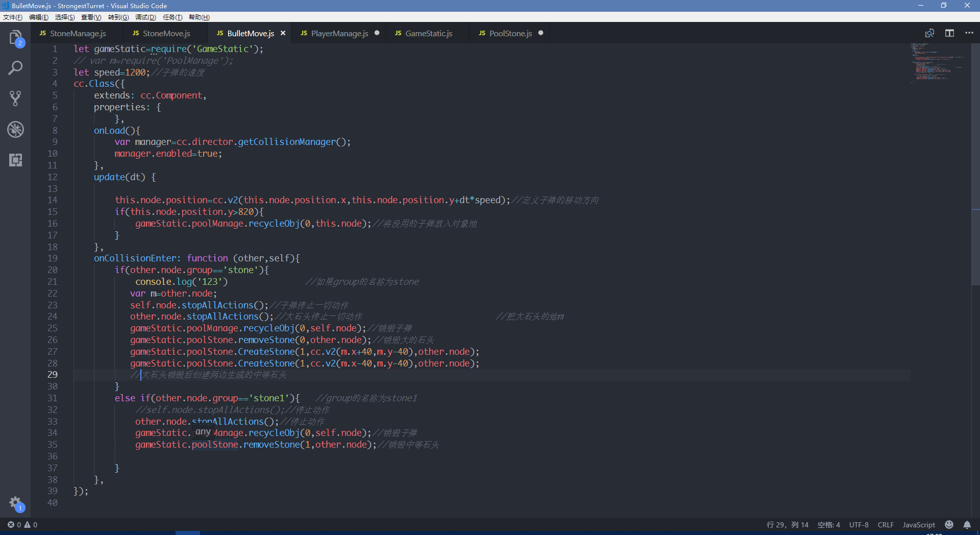Viewport: 980px width, 535px height.
Task: Click the open changes icon
Action: [929, 33]
